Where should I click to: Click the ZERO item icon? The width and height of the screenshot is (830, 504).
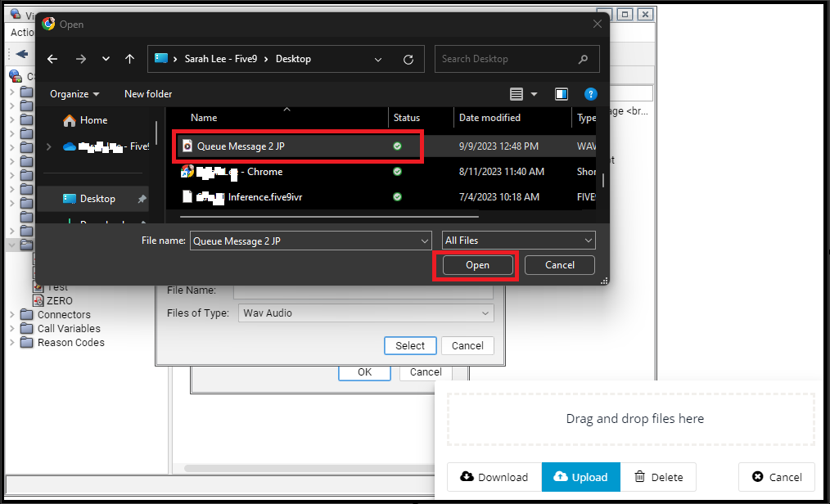(38, 301)
